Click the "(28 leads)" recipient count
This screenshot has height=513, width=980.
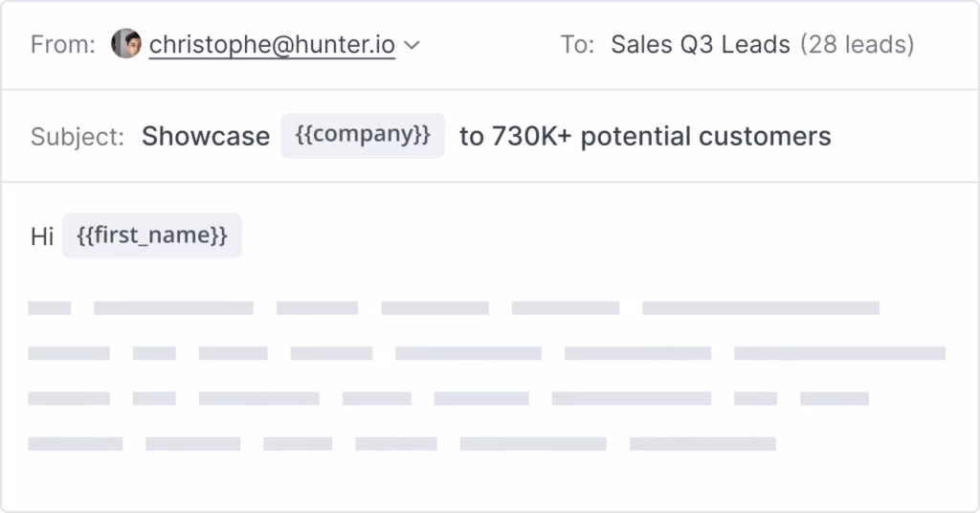(857, 44)
